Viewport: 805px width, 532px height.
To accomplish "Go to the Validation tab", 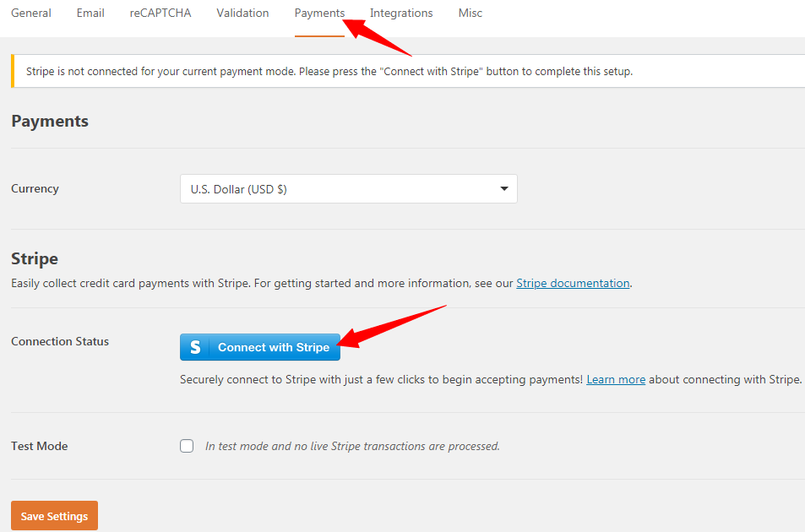I will click(242, 13).
